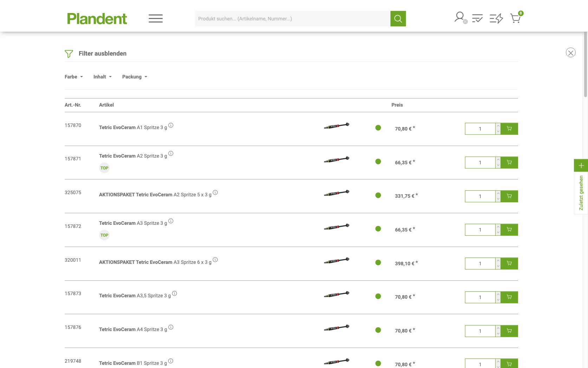Show info for Tetric EvoCeram A2 Spritze 3 g
Viewport: 588px width, 368px height.
(171, 153)
